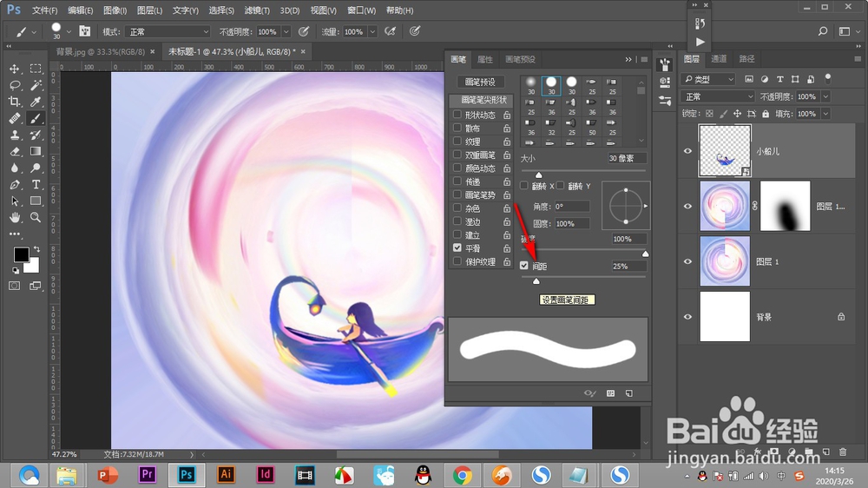
Task: Select the Eyedropper tool
Action: (36, 102)
